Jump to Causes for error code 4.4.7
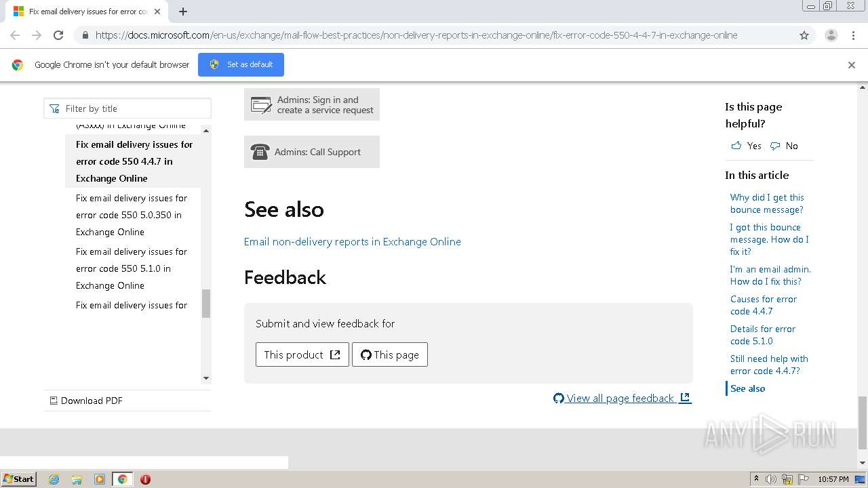 [x=764, y=305]
